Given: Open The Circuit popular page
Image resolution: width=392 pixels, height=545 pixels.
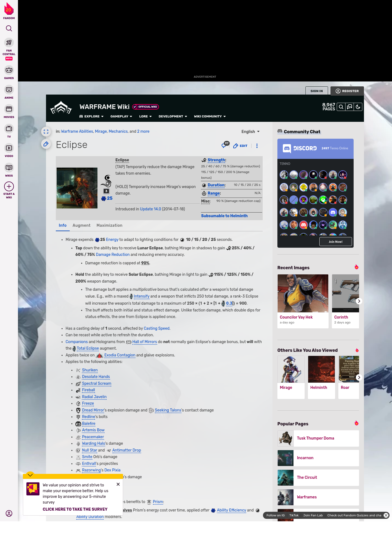Looking at the screenshot, I should point(318,478).
